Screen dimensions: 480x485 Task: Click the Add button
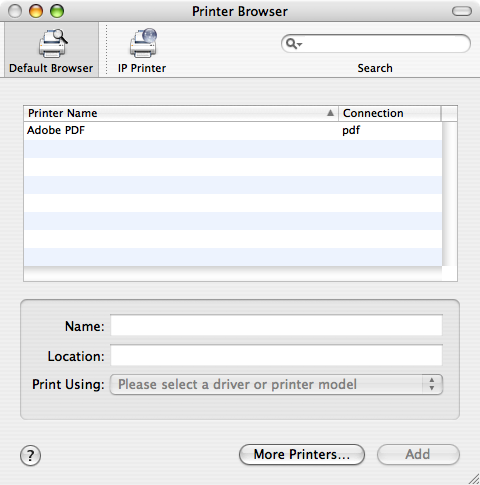tap(418, 454)
